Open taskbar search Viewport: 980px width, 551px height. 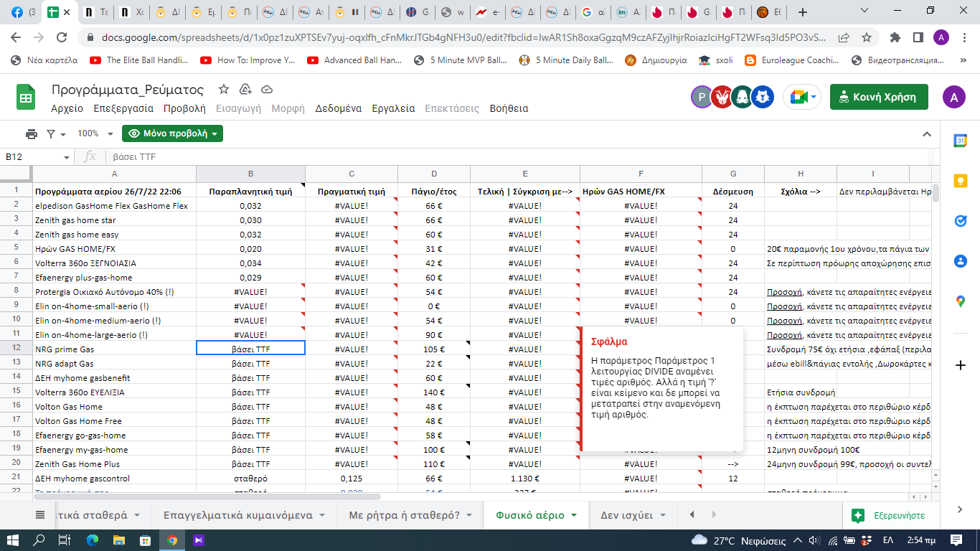[x=39, y=540]
